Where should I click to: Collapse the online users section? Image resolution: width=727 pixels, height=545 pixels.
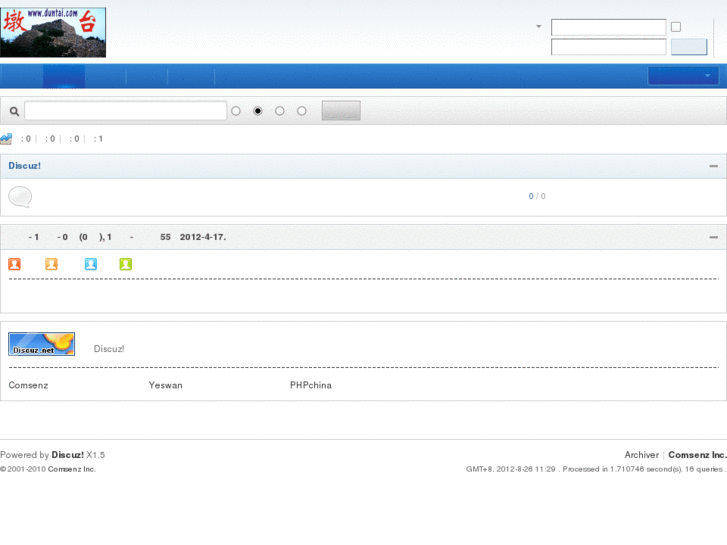tap(714, 237)
